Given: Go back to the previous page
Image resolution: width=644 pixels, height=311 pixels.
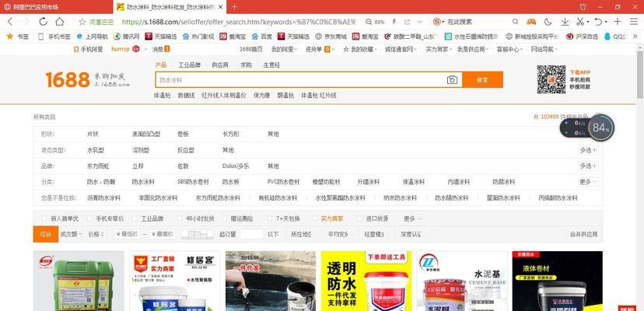Looking at the screenshot, I should (10, 22).
